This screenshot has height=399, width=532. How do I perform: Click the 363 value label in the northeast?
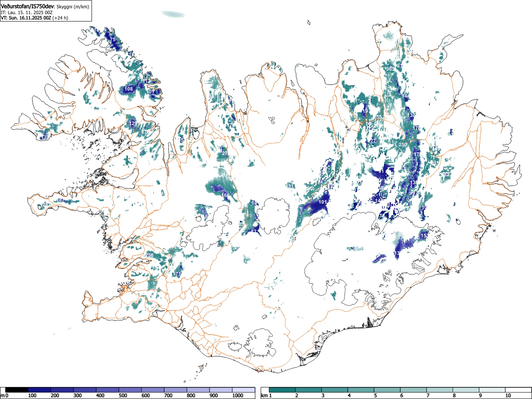390,69
